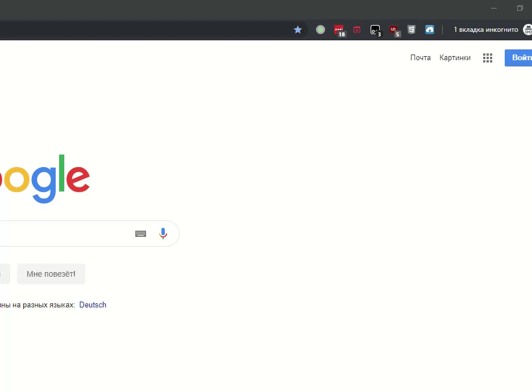Image resolution: width=532 pixels, height=392 pixels.
Task: Open the on-screen keyboard input tool
Action: 140,233
